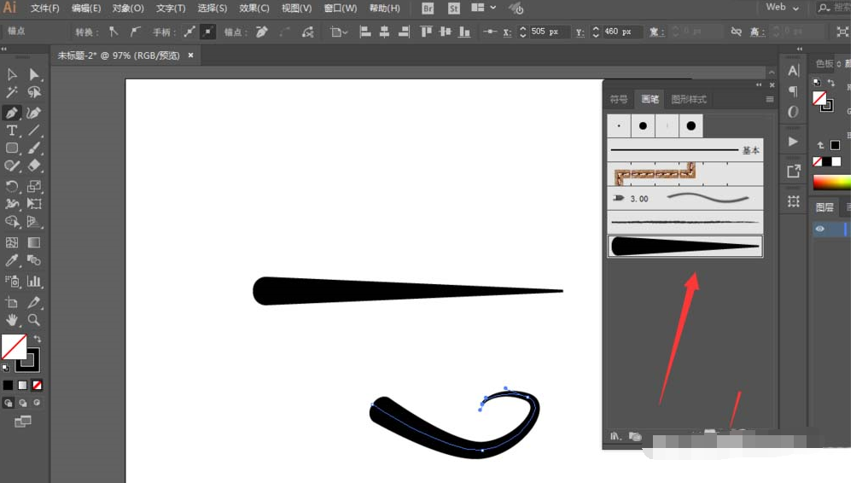The height and width of the screenshot is (483, 868).
Task: Click the color spectrum gradient bar
Action: pos(831,183)
